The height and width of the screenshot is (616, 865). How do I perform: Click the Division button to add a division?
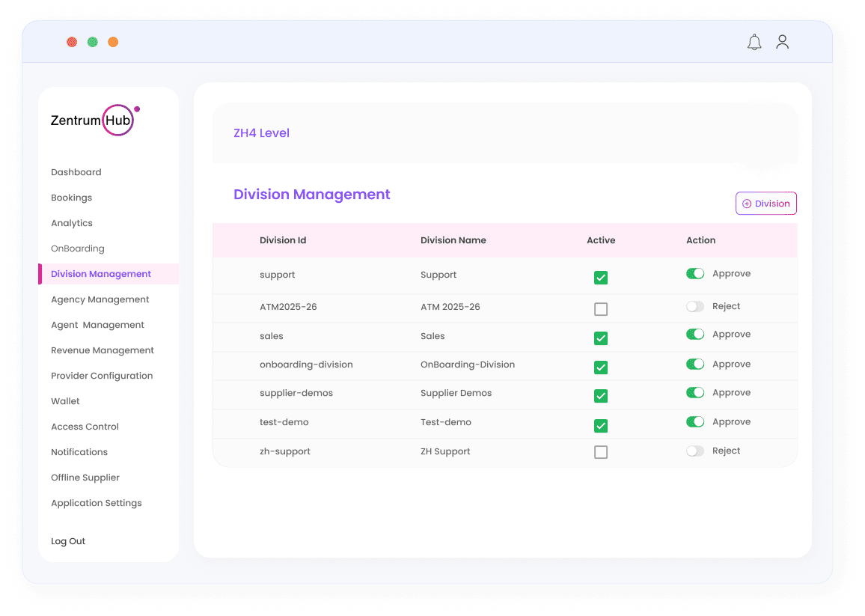tap(765, 203)
